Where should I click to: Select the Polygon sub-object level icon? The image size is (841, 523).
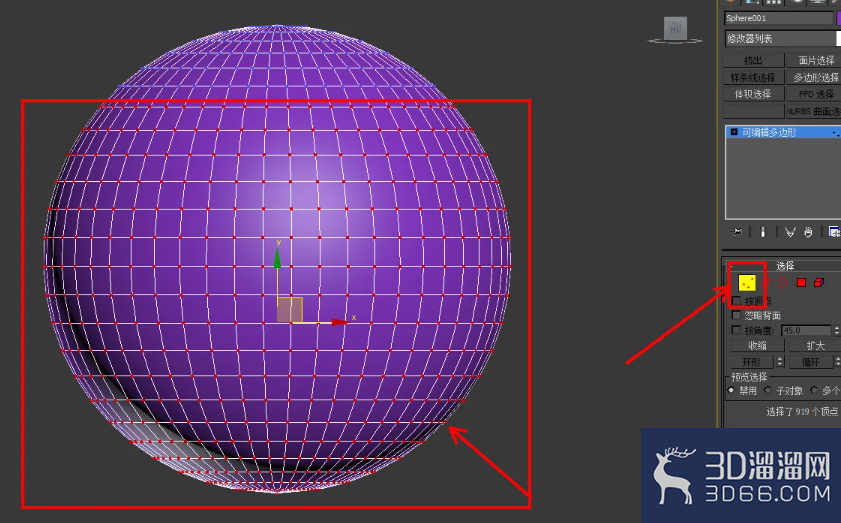[x=801, y=282]
